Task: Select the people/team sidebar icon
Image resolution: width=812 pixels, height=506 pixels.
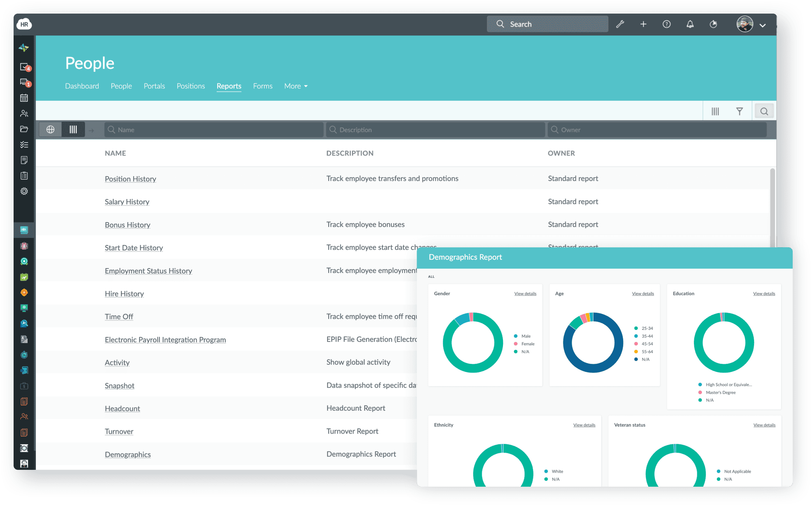Action: coord(23,114)
